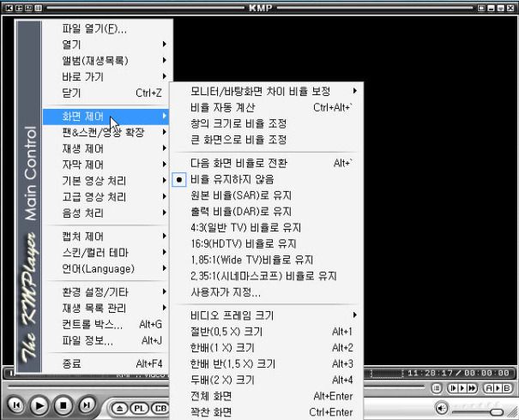This screenshot has width=519, height=420.
Task: Click the fast-forward speed button
Action: pos(472,388)
